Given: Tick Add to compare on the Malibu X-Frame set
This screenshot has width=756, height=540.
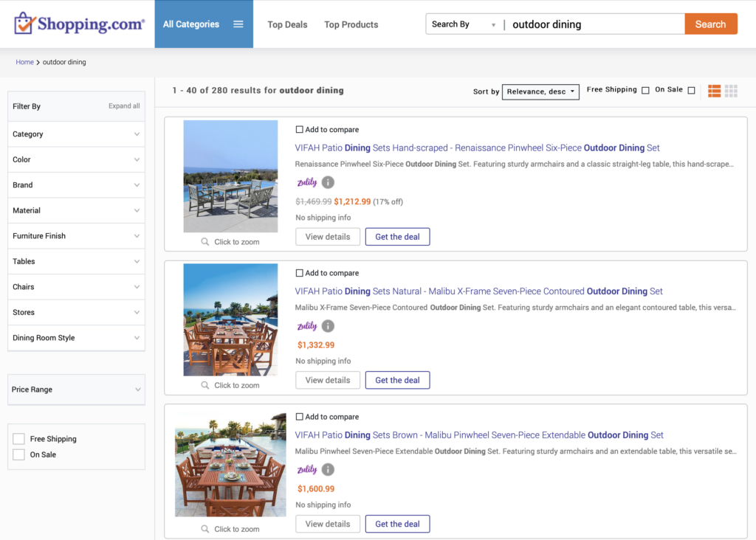Looking at the screenshot, I should coord(300,272).
